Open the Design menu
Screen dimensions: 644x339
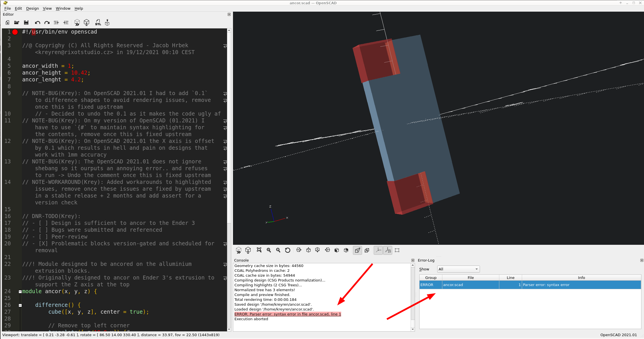click(32, 8)
